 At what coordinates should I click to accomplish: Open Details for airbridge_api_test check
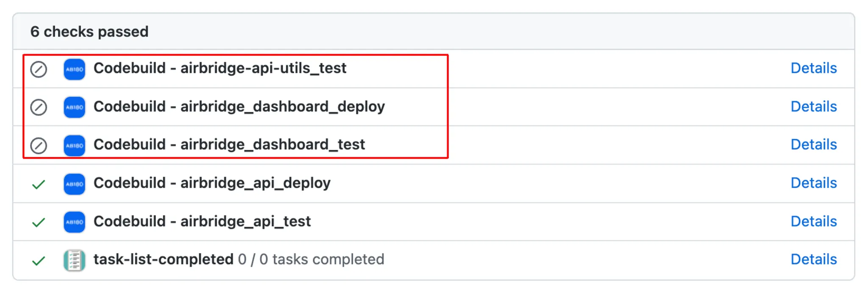point(813,221)
